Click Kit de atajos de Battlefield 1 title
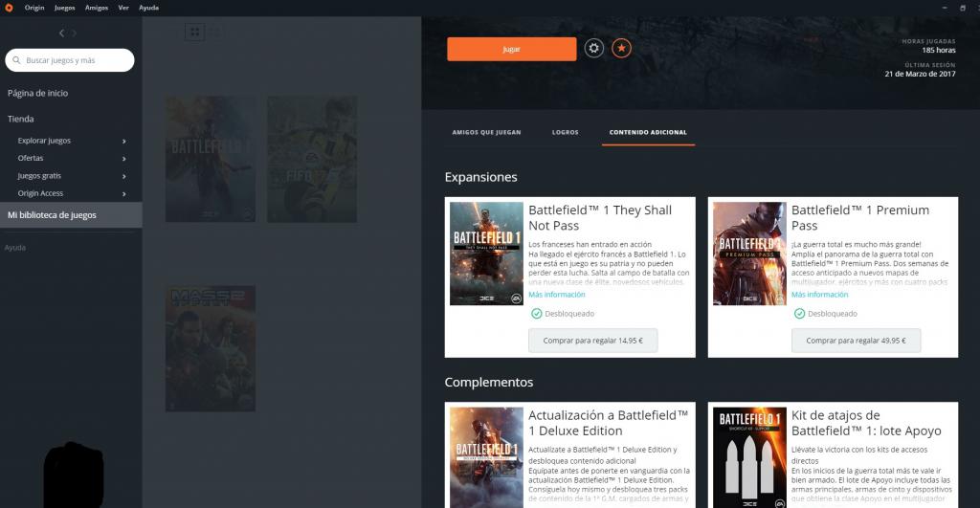 [866, 423]
